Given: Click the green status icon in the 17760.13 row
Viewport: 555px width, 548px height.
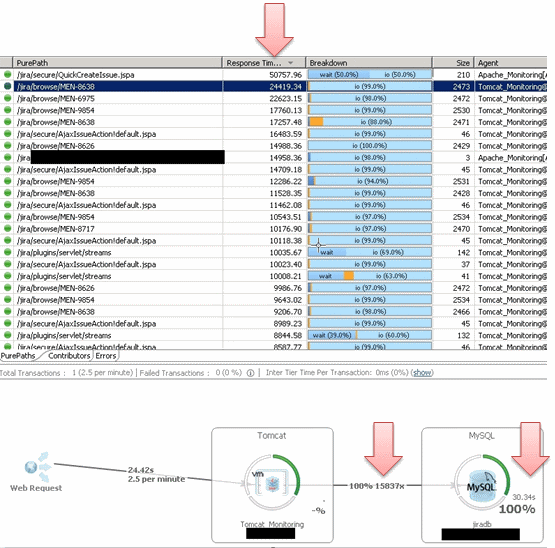Looking at the screenshot, I should (7, 110).
